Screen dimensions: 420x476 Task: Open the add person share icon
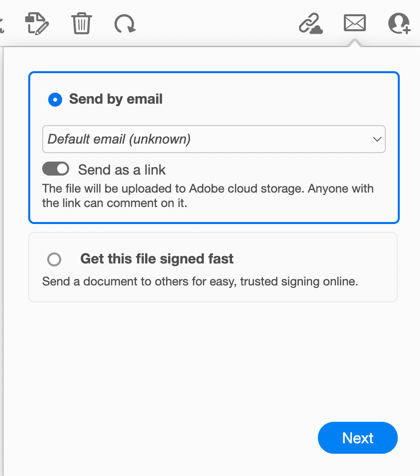[399, 23]
